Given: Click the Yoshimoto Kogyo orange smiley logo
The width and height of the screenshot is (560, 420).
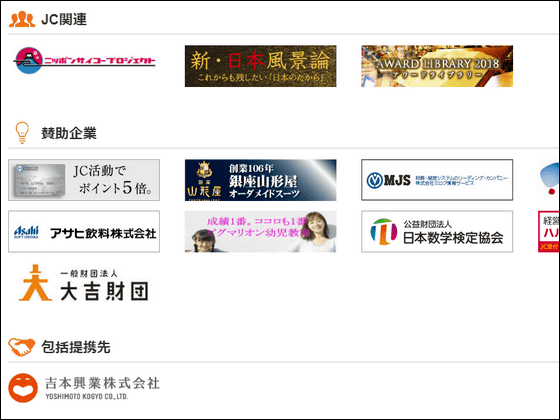Looking at the screenshot, I should point(23,388).
